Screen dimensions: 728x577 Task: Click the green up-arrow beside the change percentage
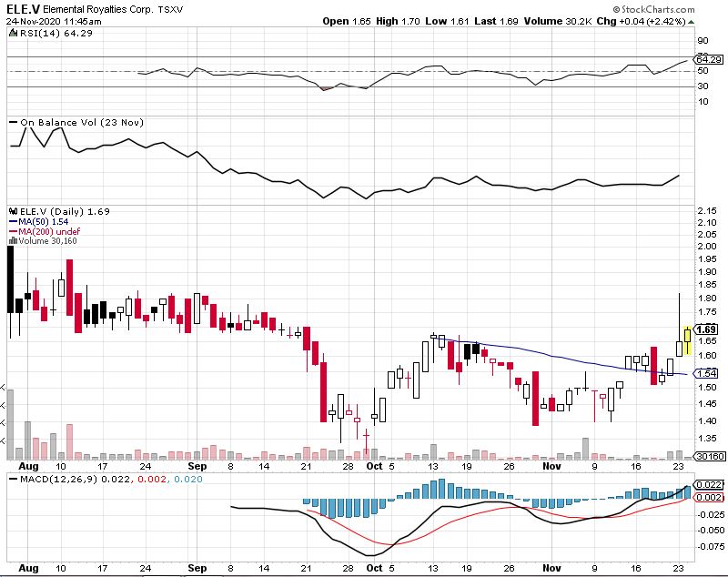tap(692, 21)
